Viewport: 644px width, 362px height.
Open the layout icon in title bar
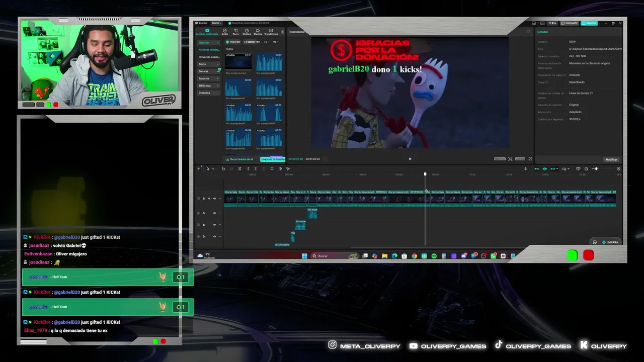tap(534, 23)
